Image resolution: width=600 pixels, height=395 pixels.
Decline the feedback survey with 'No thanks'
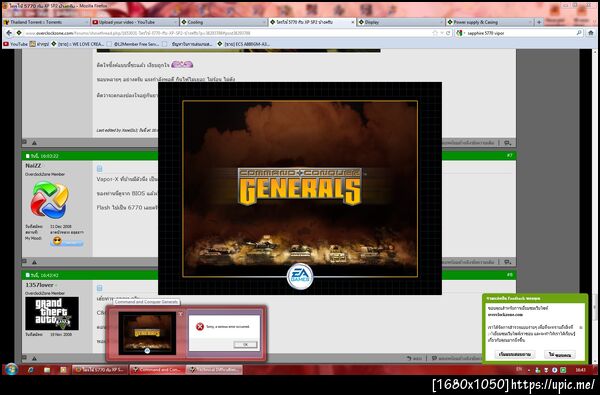tap(559, 354)
